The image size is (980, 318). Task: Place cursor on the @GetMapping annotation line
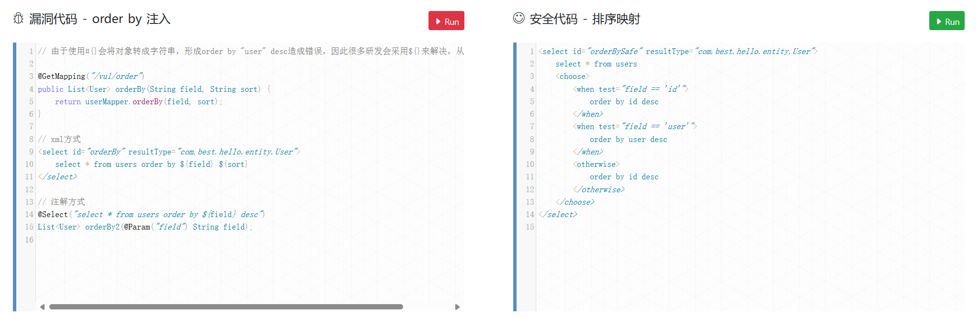coord(91,77)
